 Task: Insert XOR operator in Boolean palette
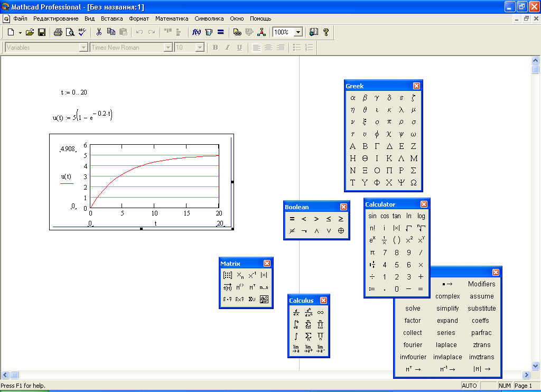point(341,231)
